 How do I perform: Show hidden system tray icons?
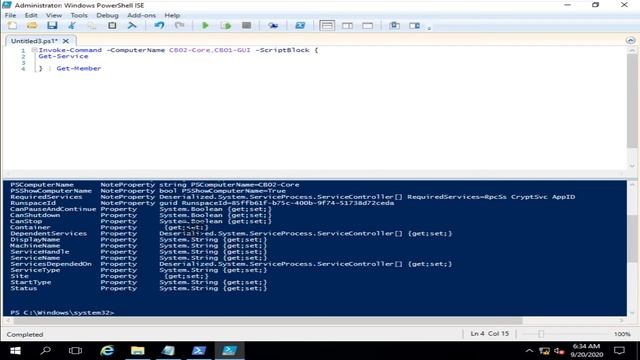point(529,351)
